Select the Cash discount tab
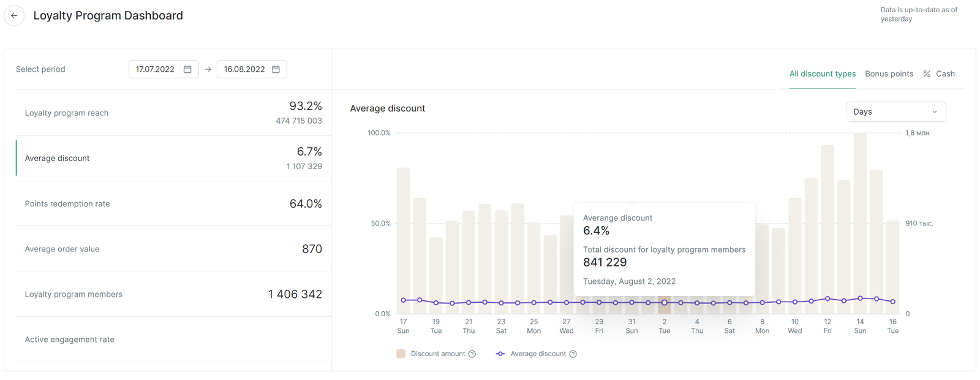This screenshot has height=380, width=980. (945, 74)
